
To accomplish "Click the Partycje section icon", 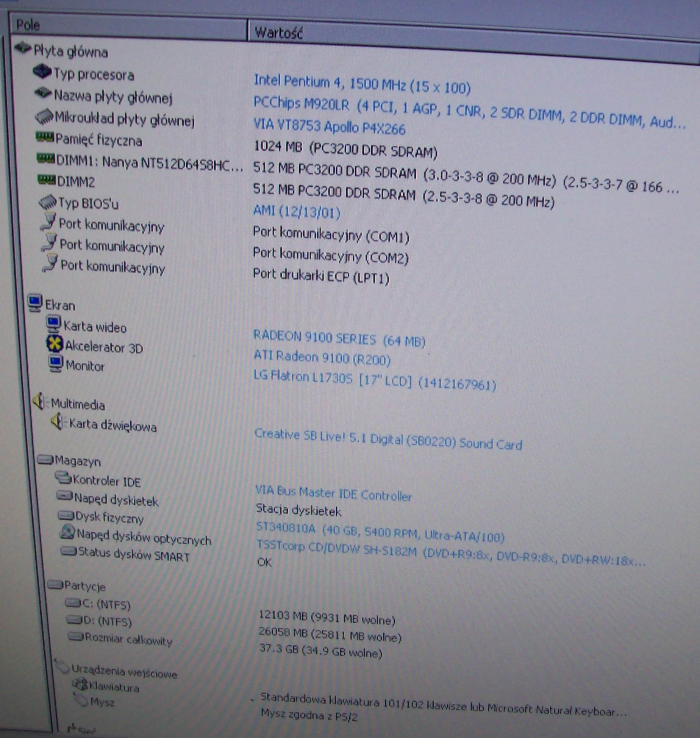I will [x=55, y=584].
